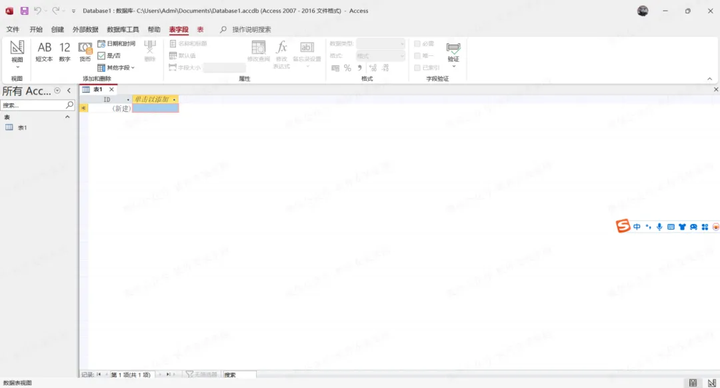Select the 表1 document tab

click(98, 90)
